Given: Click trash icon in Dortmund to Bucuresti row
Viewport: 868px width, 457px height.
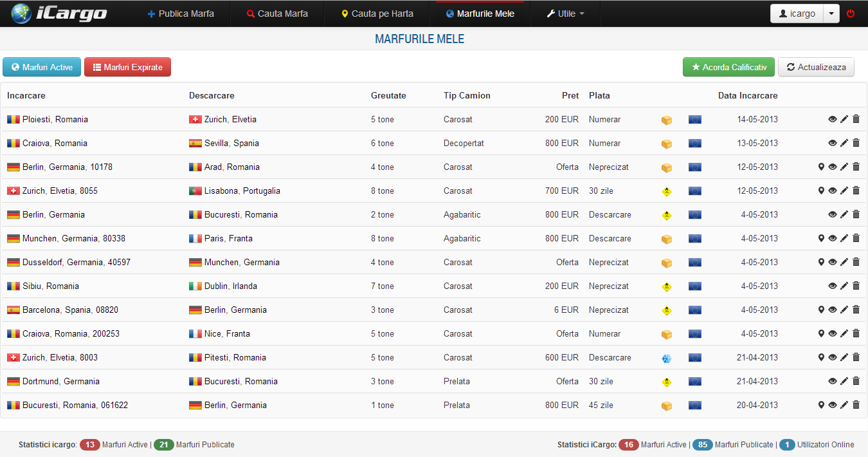Looking at the screenshot, I should click(x=856, y=381).
